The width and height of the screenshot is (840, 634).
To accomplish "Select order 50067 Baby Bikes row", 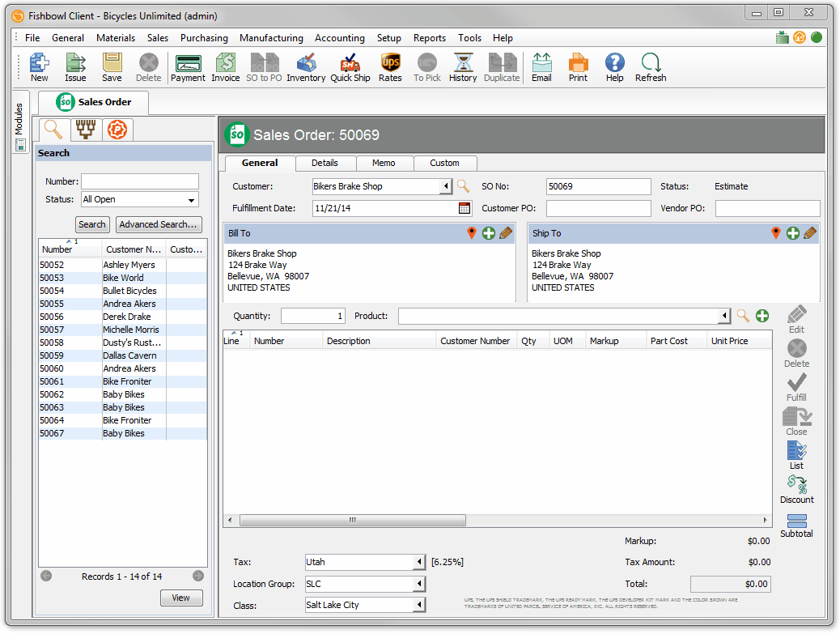I will click(123, 433).
